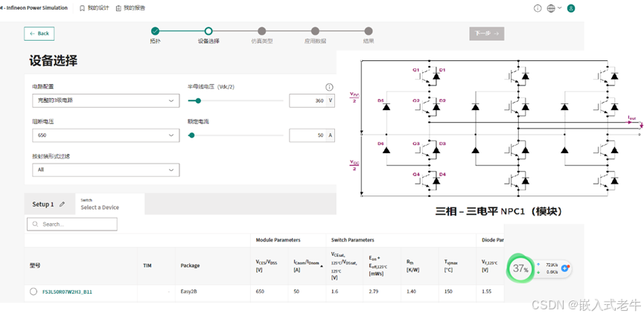This screenshot has height=316, width=644.
Task: Open FS3L50R07W2H3_B11 device link
Action: (x=67, y=291)
